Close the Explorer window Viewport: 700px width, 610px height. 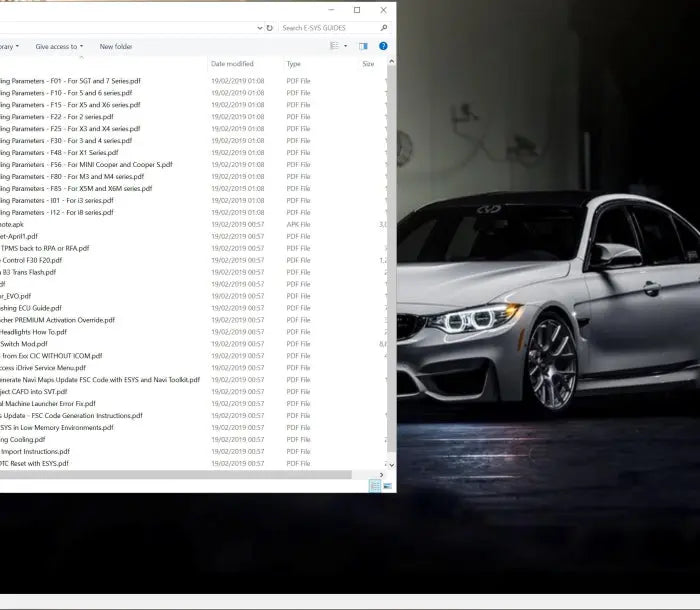(x=383, y=10)
